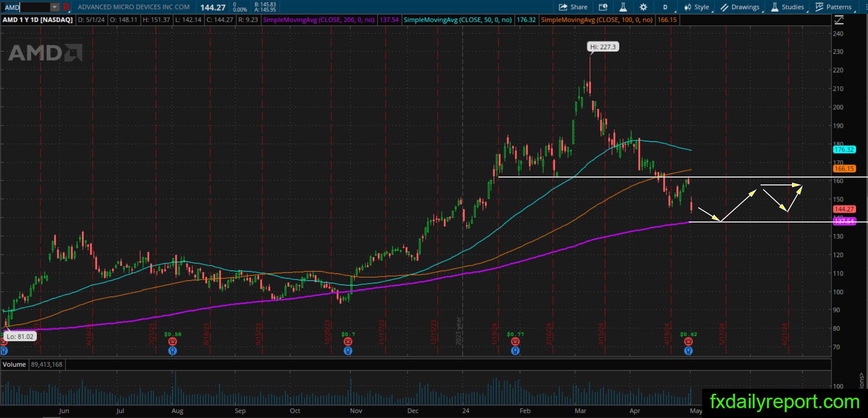Click the AMD symbol input field
Image resolution: width=868 pixels, height=418 pixels.
point(26,7)
